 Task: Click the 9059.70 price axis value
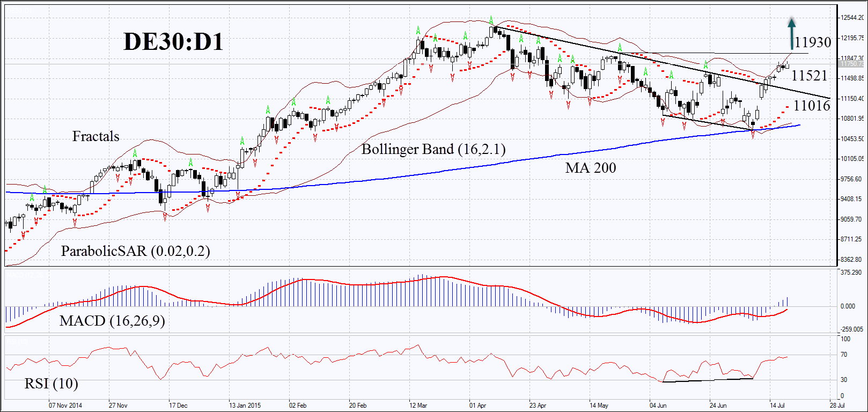(851, 219)
